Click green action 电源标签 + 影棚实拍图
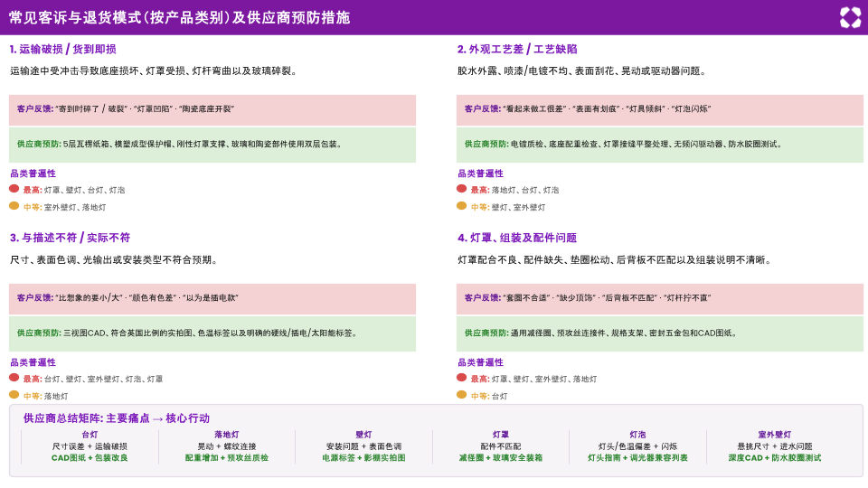Viewport: 868px width, 488px height. click(363, 458)
